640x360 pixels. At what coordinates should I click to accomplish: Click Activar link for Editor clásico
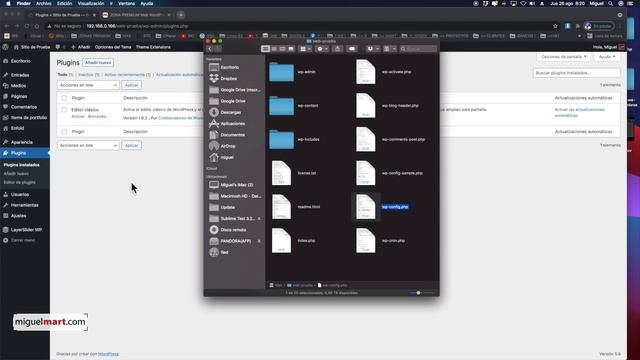tap(78, 117)
